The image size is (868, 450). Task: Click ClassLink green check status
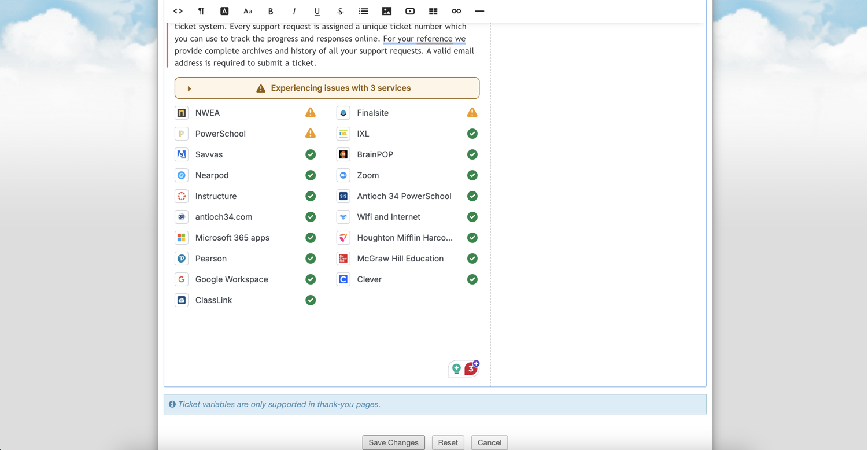coord(311,300)
